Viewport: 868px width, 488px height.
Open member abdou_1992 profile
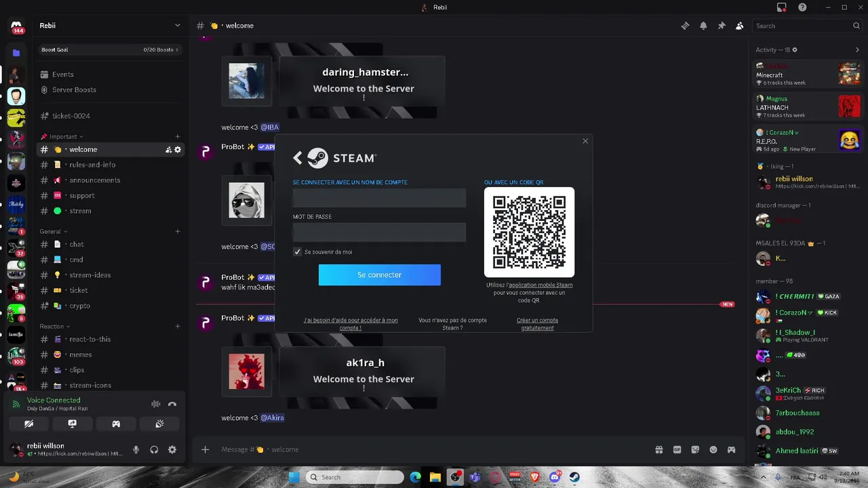tap(808, 432)
